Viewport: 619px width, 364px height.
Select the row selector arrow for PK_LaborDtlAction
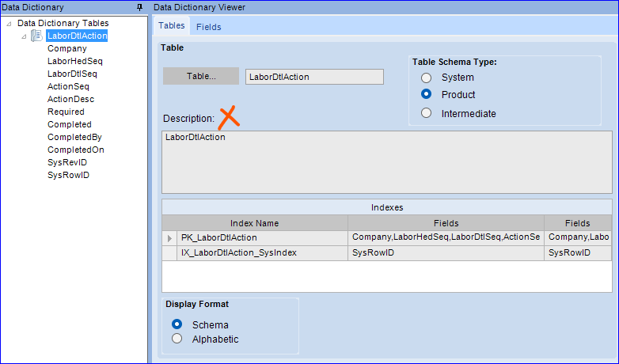(x=169, y=238)
